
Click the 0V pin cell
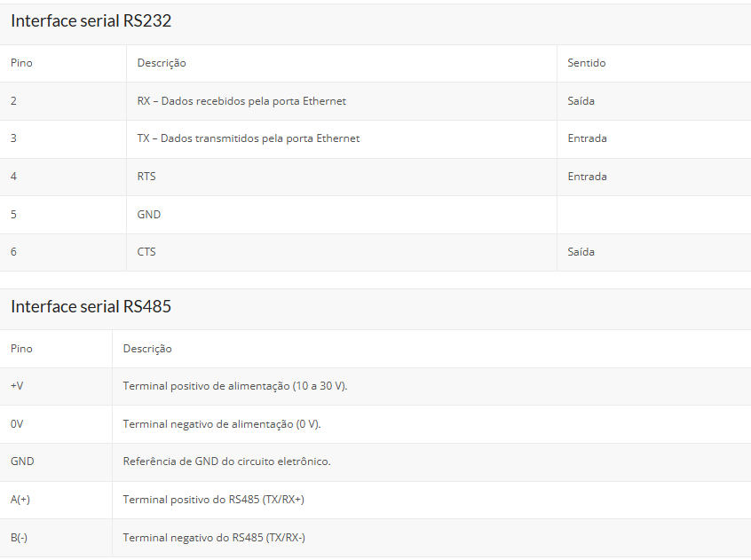point(17,424)
